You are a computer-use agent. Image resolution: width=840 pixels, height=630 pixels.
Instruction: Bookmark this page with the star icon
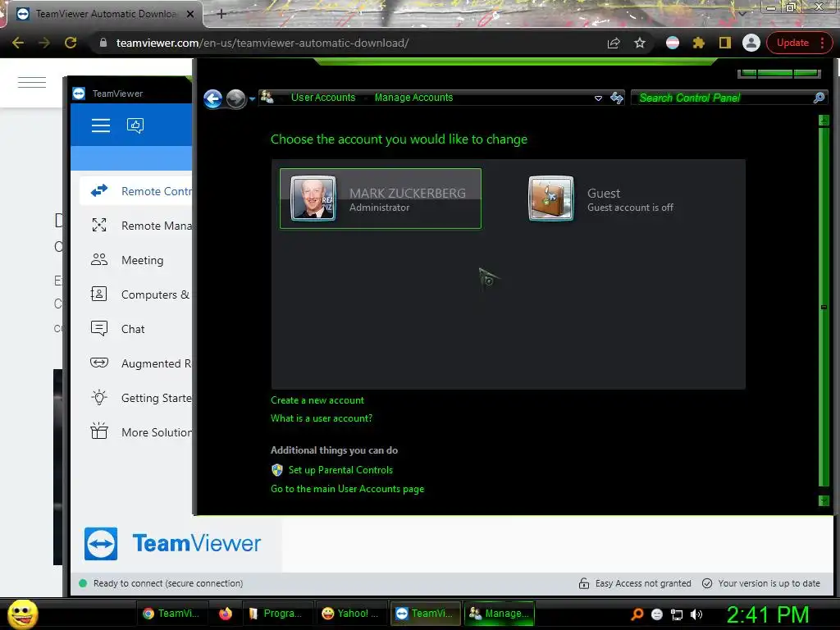(x=640, y=43)
